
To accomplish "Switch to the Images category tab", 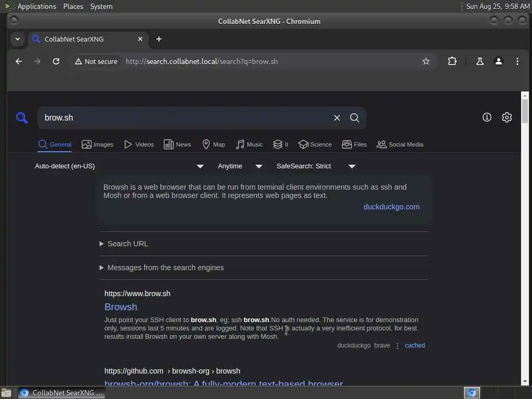I will [97, 144].
